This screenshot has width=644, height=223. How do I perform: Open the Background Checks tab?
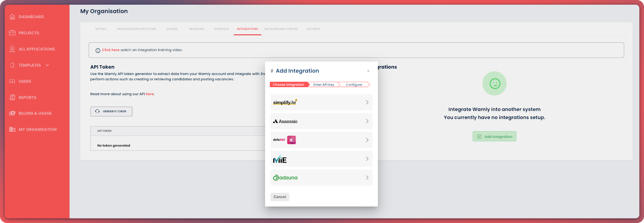click(281, 29)
